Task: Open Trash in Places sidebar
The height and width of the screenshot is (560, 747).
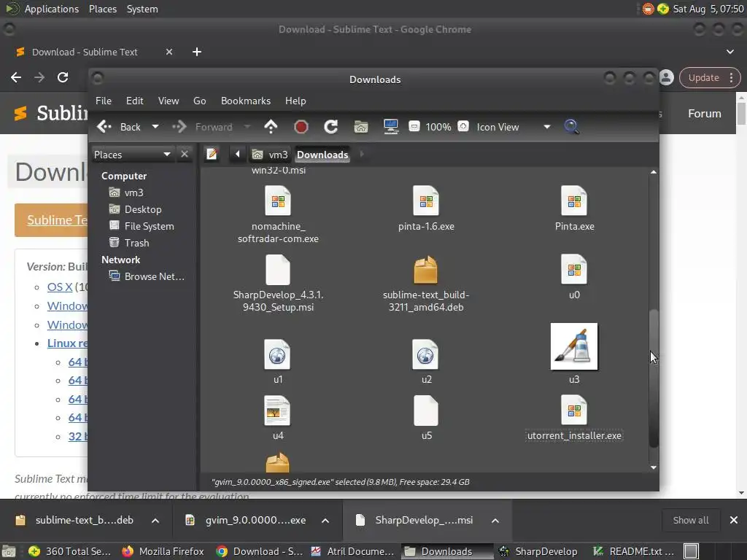Action: click(129, 243)
